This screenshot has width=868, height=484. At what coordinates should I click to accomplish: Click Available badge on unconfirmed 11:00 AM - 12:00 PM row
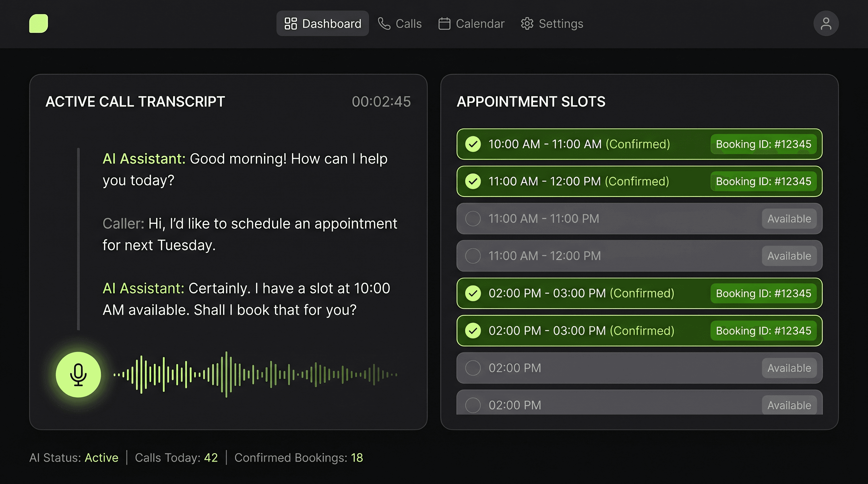[789, 256]
